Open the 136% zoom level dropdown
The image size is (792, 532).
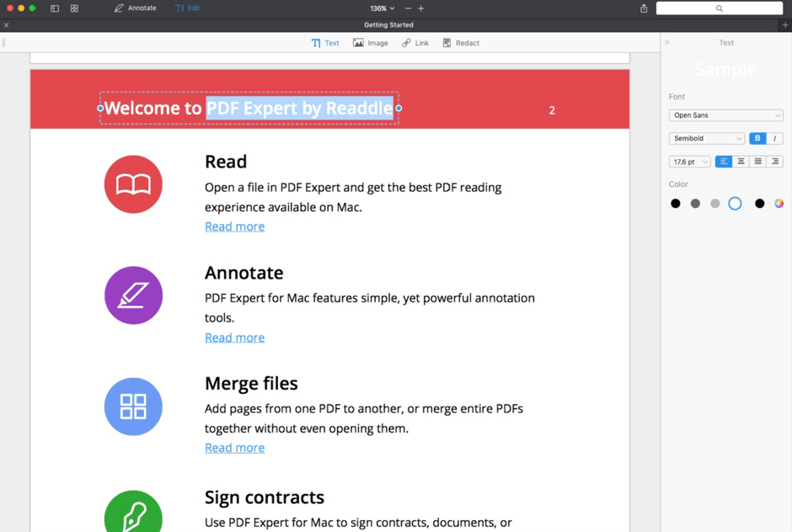[x=382, y=8]
